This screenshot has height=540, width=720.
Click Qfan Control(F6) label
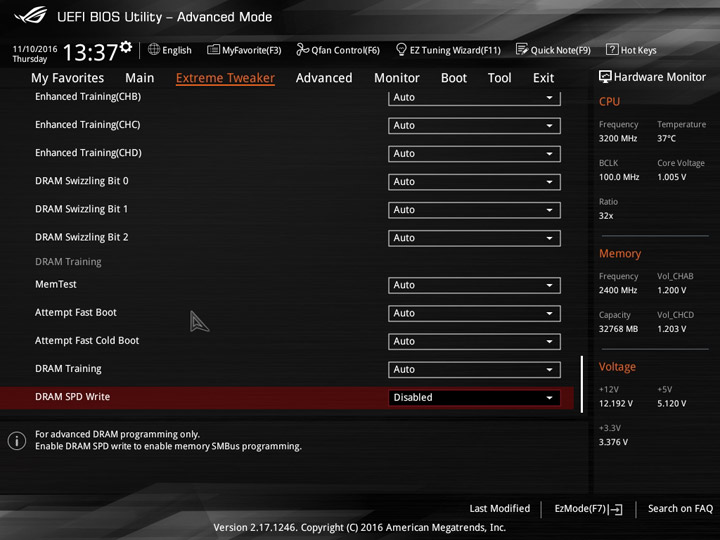pos(345,50)
